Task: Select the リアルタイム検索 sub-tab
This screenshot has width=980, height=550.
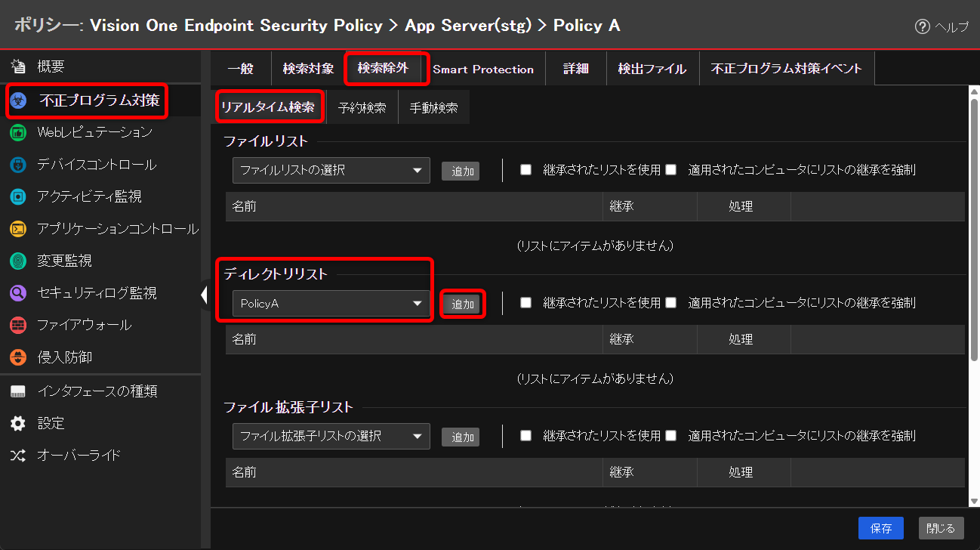Action: coord(268,107)
